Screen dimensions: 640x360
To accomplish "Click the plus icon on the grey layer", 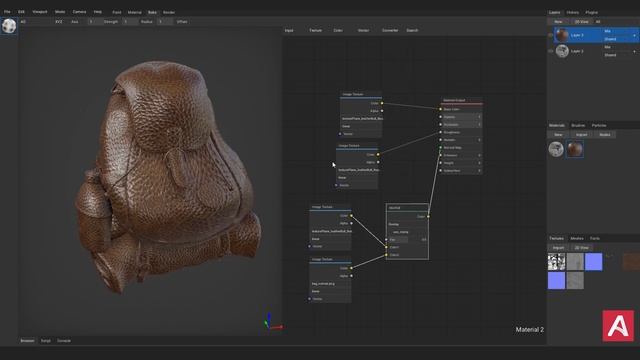I will click(634, 51).
